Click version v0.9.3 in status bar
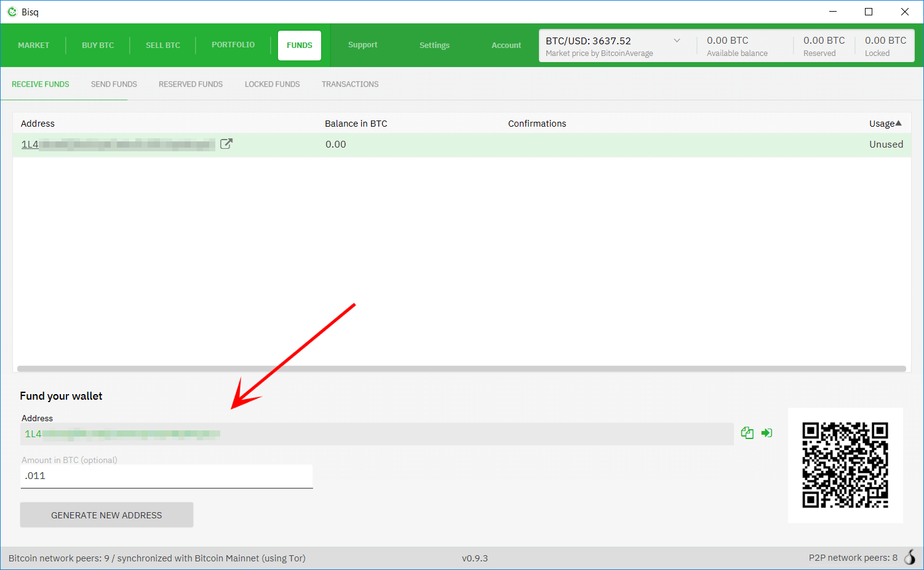The height and width of the screenshot is (570, 924). [475, 558]
